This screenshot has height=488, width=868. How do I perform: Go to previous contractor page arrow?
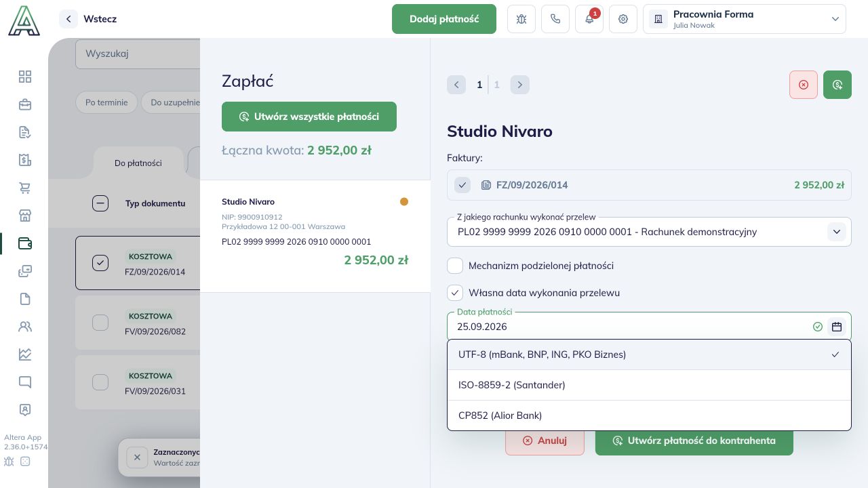tap(456, 85)
